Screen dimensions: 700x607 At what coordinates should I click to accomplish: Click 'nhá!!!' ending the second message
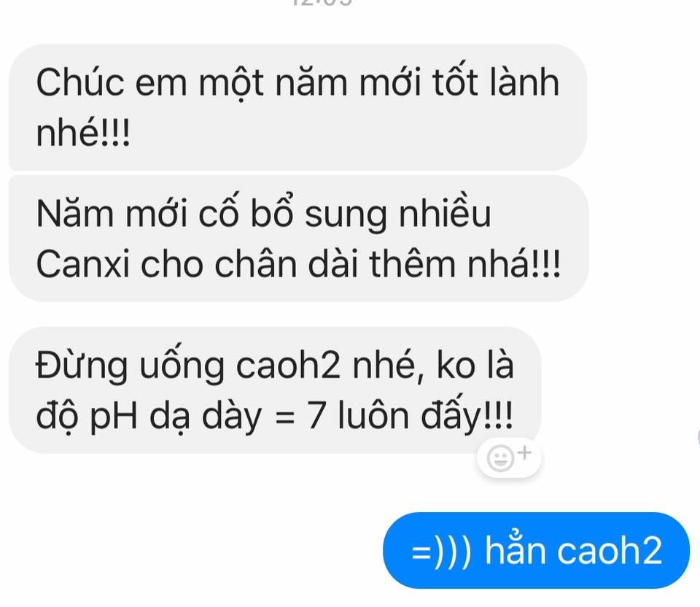[514, 263]
